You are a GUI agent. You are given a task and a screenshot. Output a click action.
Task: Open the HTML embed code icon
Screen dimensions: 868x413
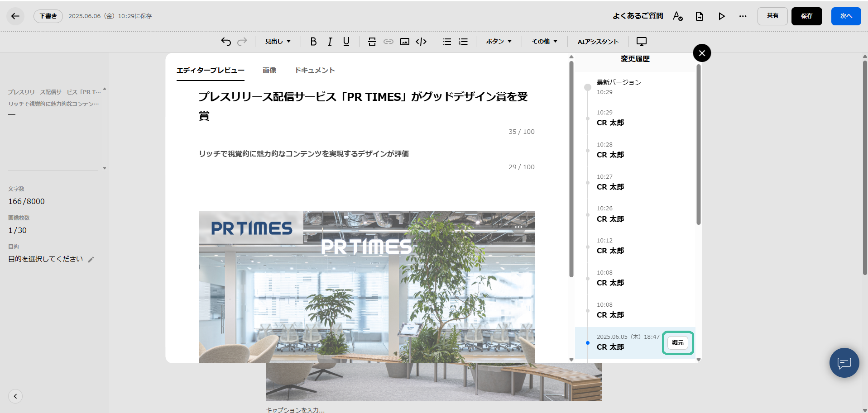[x=421, y=42]
